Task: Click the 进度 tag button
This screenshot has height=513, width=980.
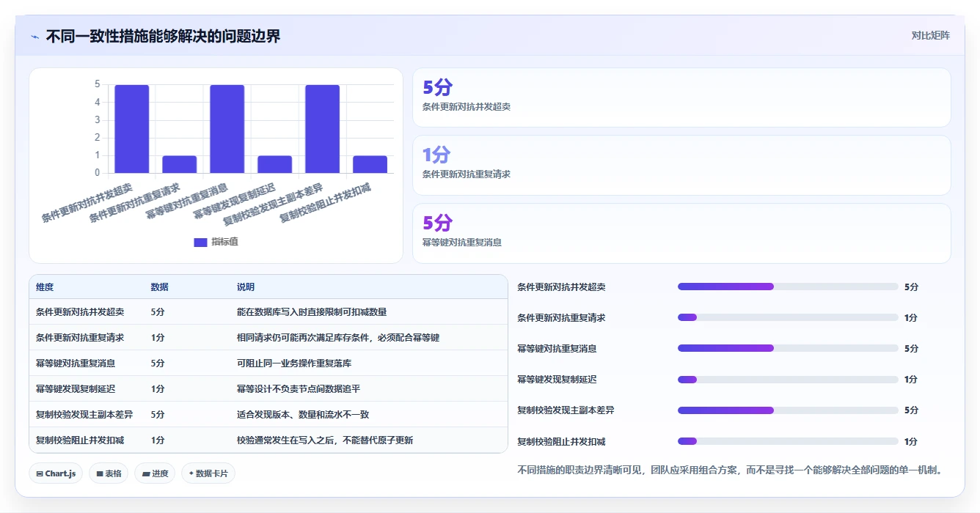Action: (x=156, y=473)
